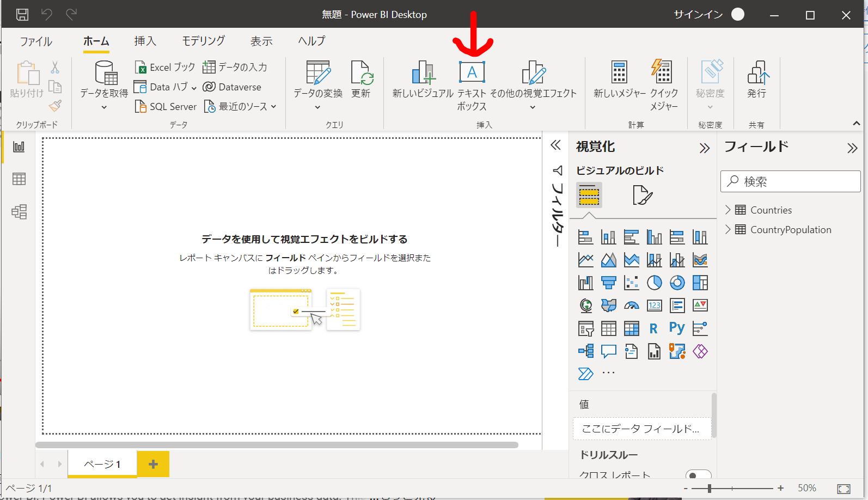Click the ここにデータ フィールド drop well

click(x=642, y=429)
